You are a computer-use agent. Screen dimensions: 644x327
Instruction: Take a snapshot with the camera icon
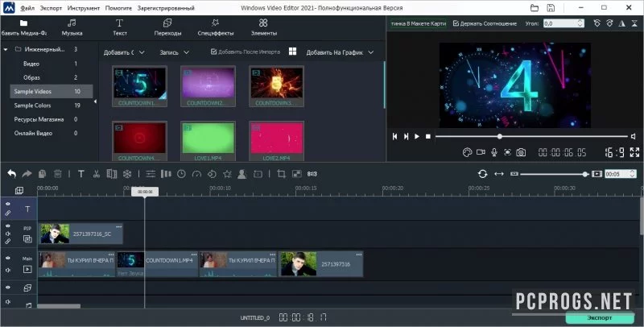click(x=521, y=152)
